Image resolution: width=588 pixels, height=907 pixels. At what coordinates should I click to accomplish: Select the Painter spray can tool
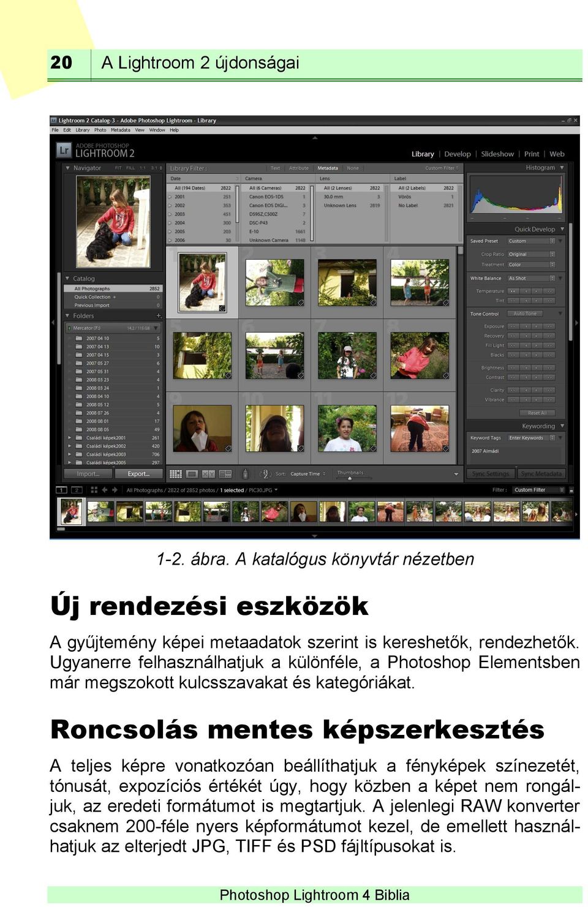click(x=246, y=473)
